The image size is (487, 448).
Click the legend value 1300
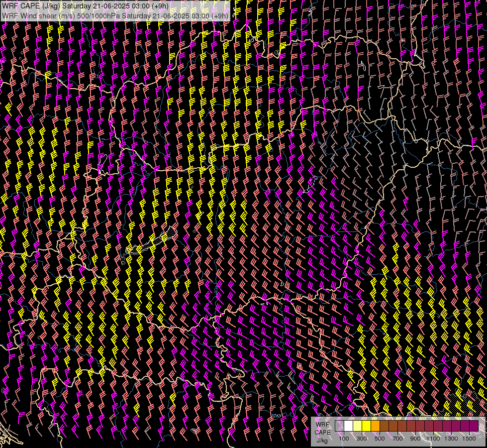(x=451, y=439)
